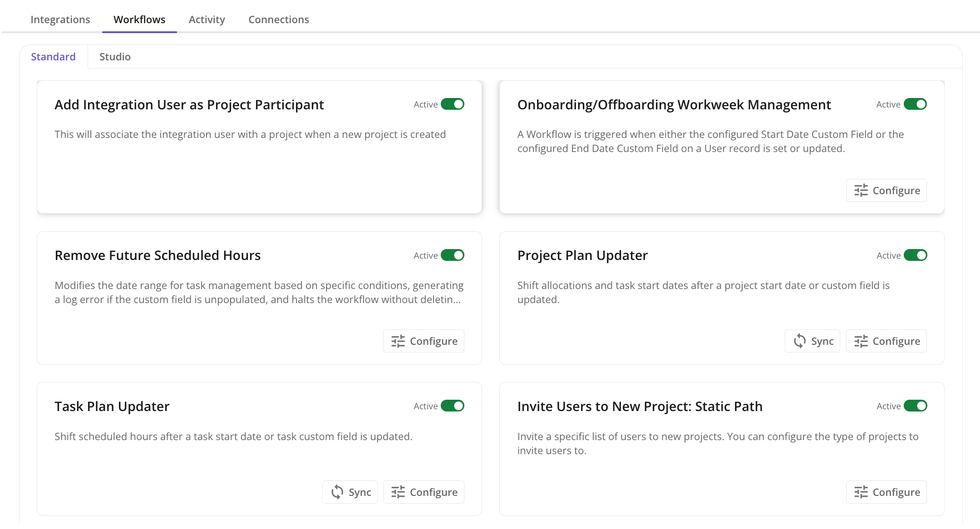This screenshot has height=529, width=980.
Task: Click sliders icon in Project Plan Updater card
Action: click(861, 341)
